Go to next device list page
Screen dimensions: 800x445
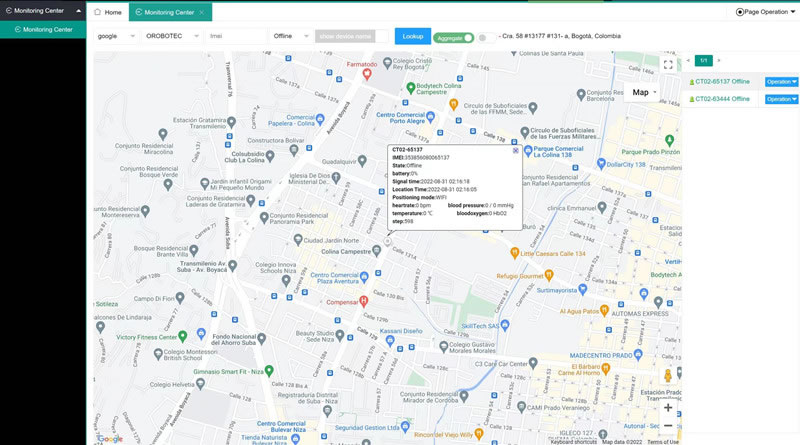point(719,61)
